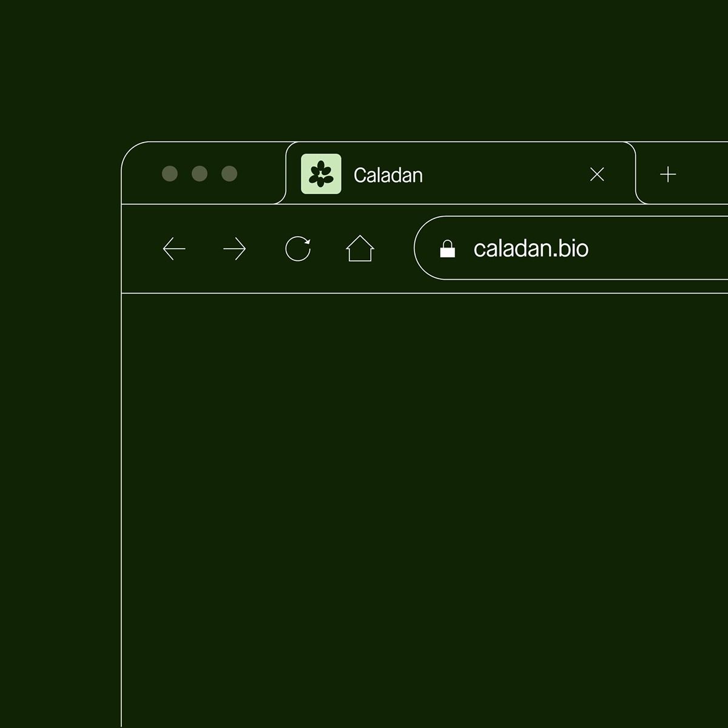
Task: Click the leftmost window control dot
Action: pos(170,174)
